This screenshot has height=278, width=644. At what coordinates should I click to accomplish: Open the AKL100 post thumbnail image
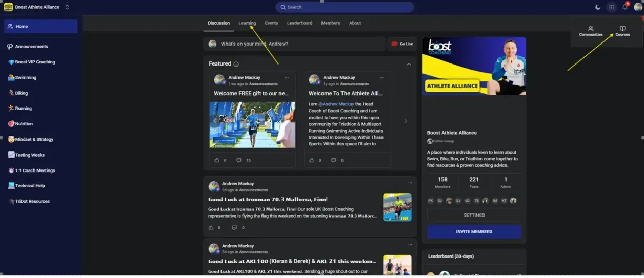point(397,266)
